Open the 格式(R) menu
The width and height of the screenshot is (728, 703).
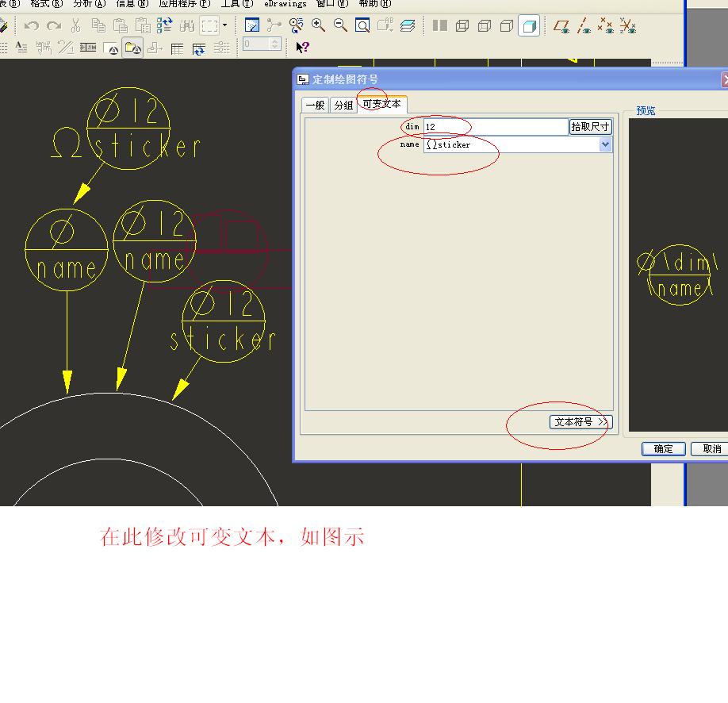[x=47, y=4]
